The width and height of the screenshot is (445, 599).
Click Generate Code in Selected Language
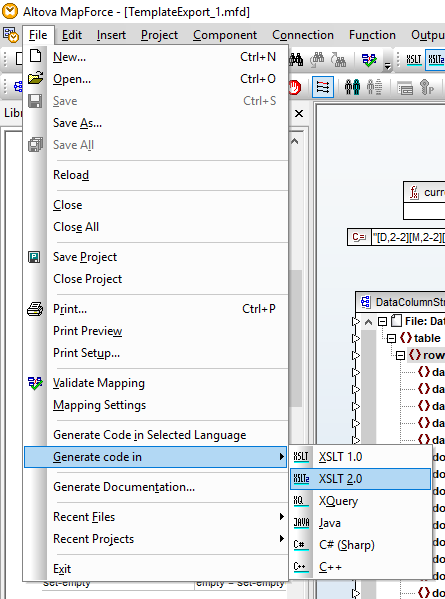(x=155, y=435)
